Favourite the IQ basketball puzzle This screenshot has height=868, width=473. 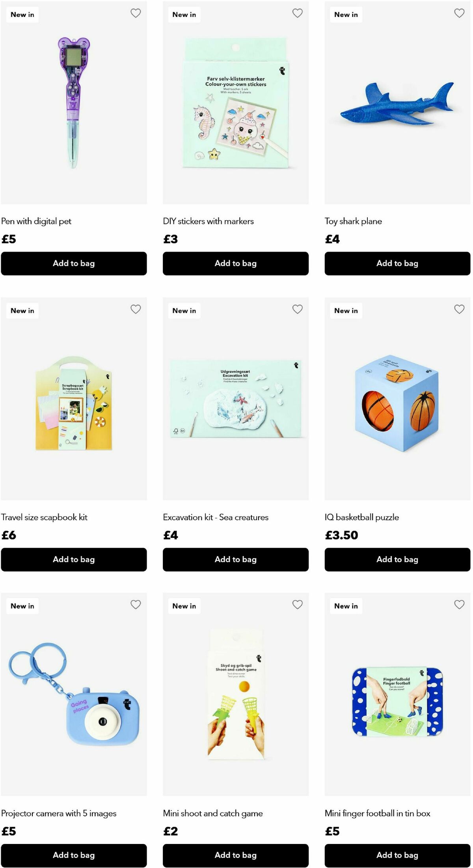point(459,309)
